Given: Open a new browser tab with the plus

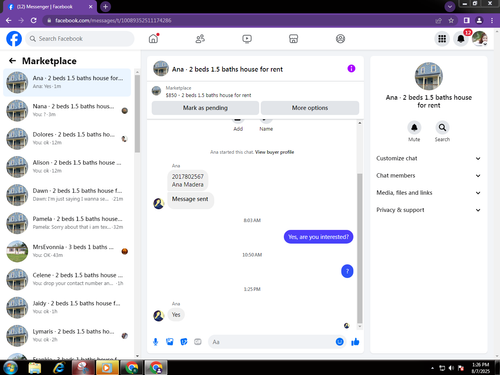Looking at the screenshot, I should click(x=105, y=7).
